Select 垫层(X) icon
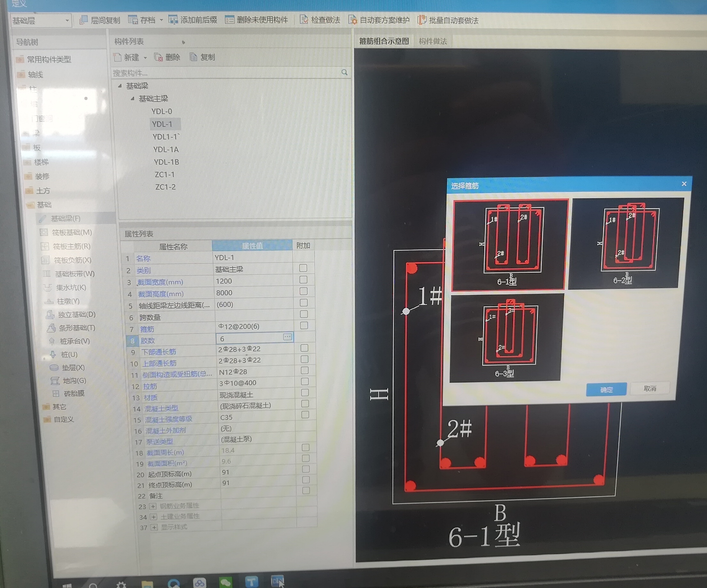This screenshot has height=588, width=707. (x=54, y=368)
